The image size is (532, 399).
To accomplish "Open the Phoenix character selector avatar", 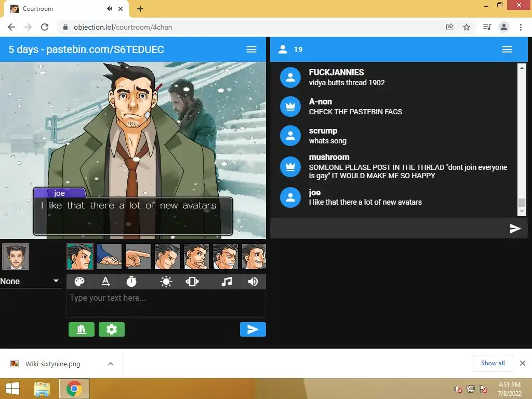I will click(x=15, y=257).
